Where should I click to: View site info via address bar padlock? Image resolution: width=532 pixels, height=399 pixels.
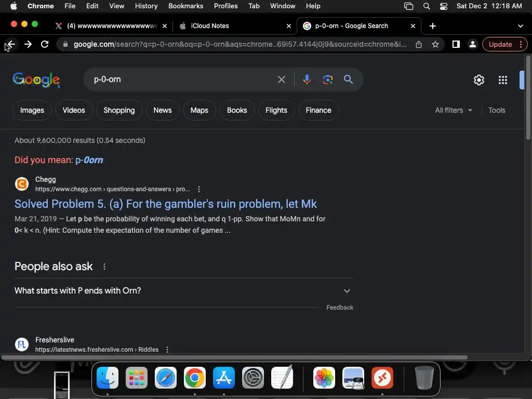pos(65,44)
